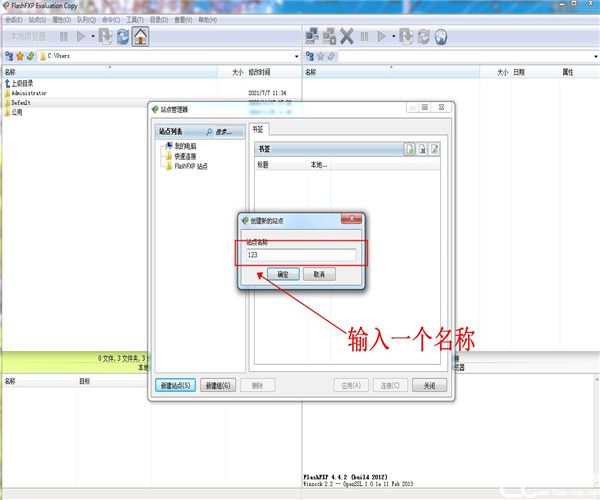Click the local transfer queue icon left of refresh
This screenshot has width=600, height=500.
[x=106, y=37]
